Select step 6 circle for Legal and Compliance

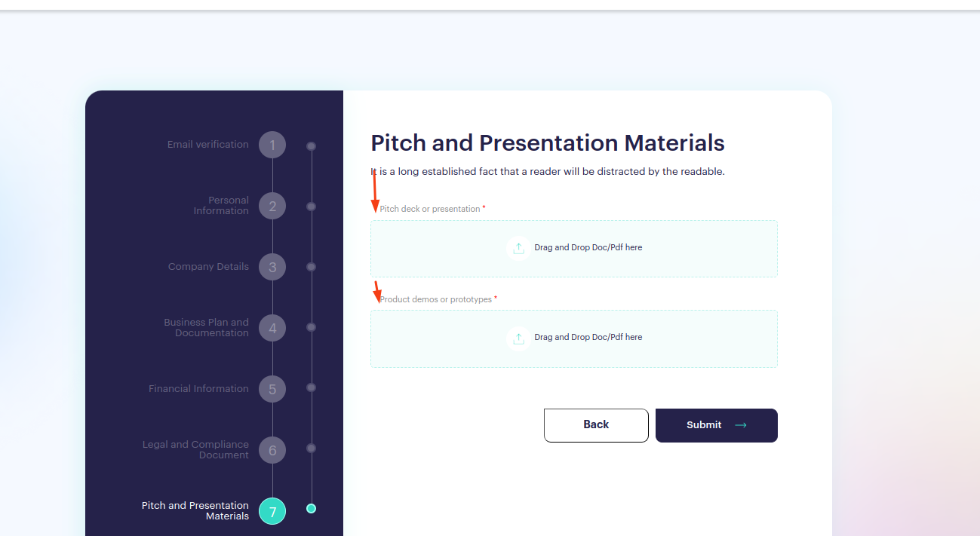(x=272, y=450)
